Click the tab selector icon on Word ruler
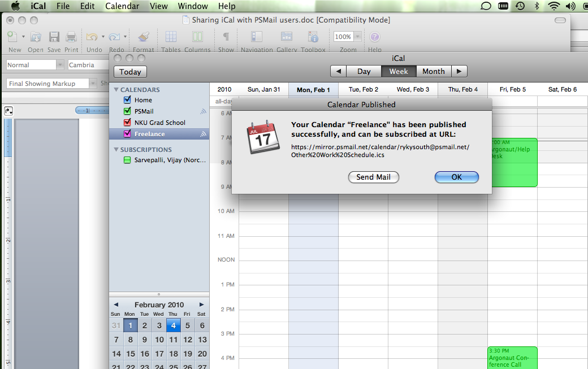This screenshot has height=369, width=588. point(8,111)
